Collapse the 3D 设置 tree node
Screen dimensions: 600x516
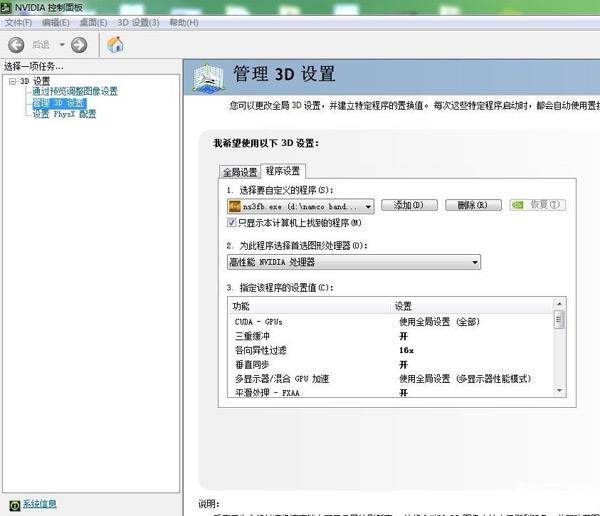coord(12,81)
